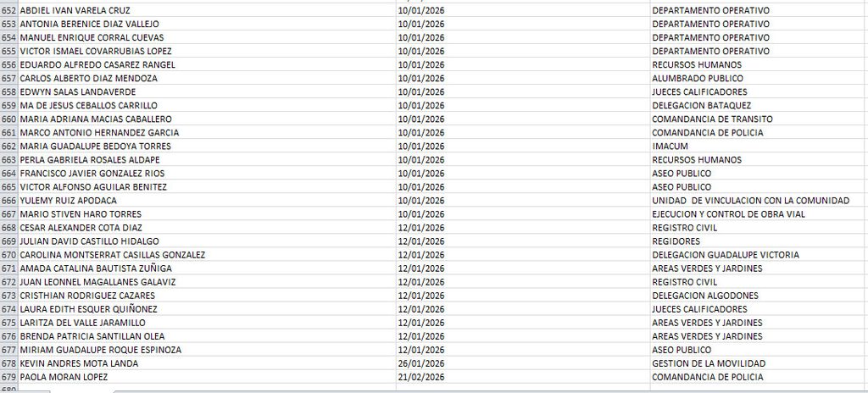Select the COMANDANCIA DE TRANSITO cell
This screenshot has width=868, height=393.
pos(759,119)
